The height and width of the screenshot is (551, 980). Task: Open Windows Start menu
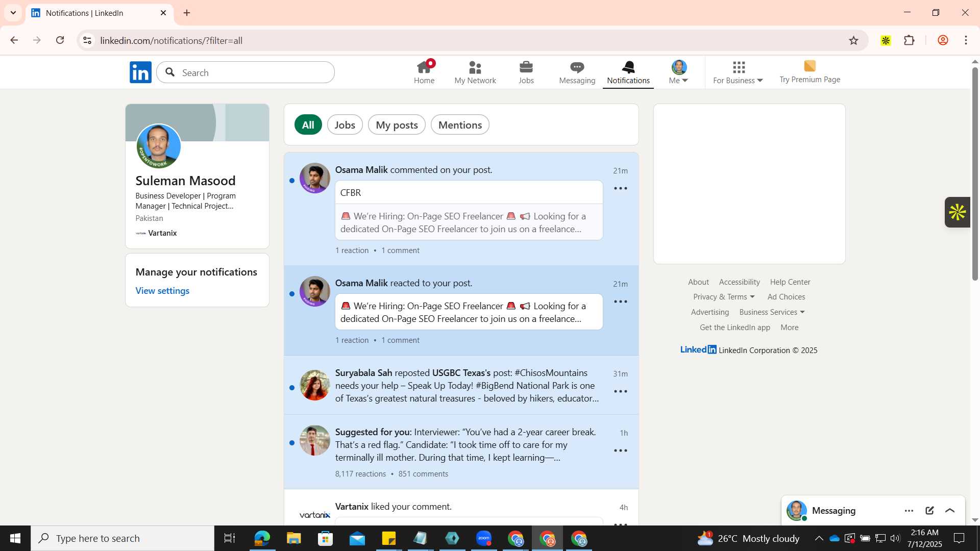(x=15, y=538)
